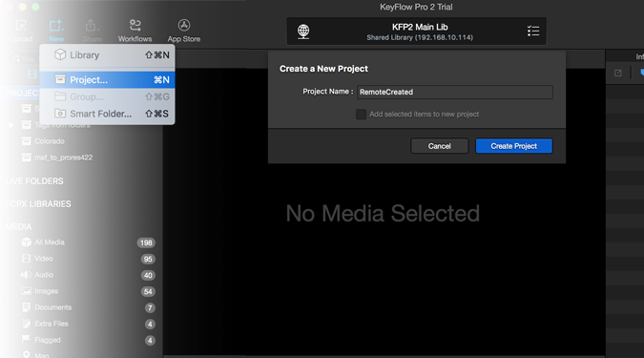Choose Project... from the New menu
Screen dimensions: 644x358
click(x=107, y=80)
